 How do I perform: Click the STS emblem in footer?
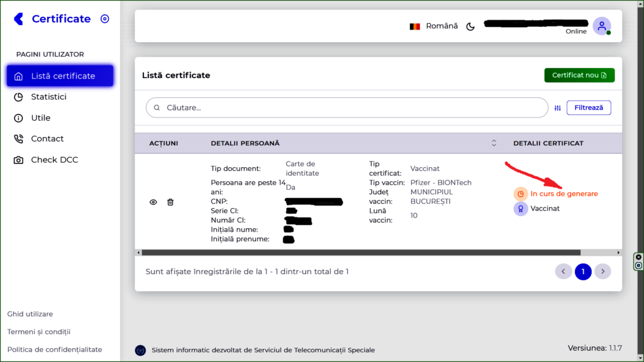[140, 350]
